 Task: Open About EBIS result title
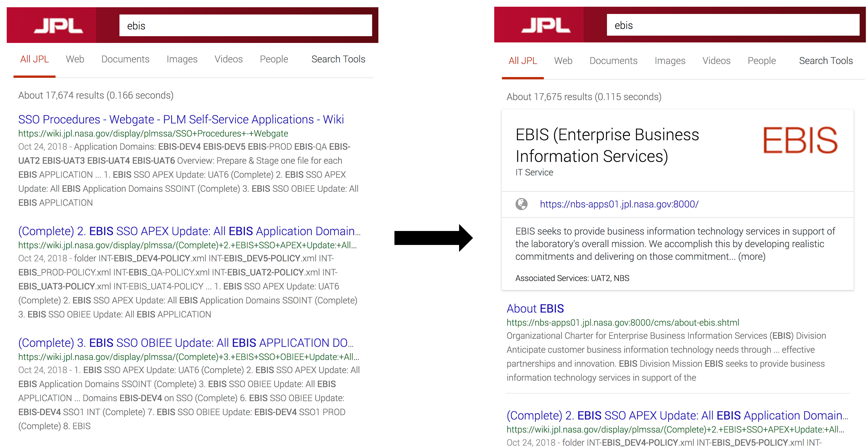(x=535, y=308)
